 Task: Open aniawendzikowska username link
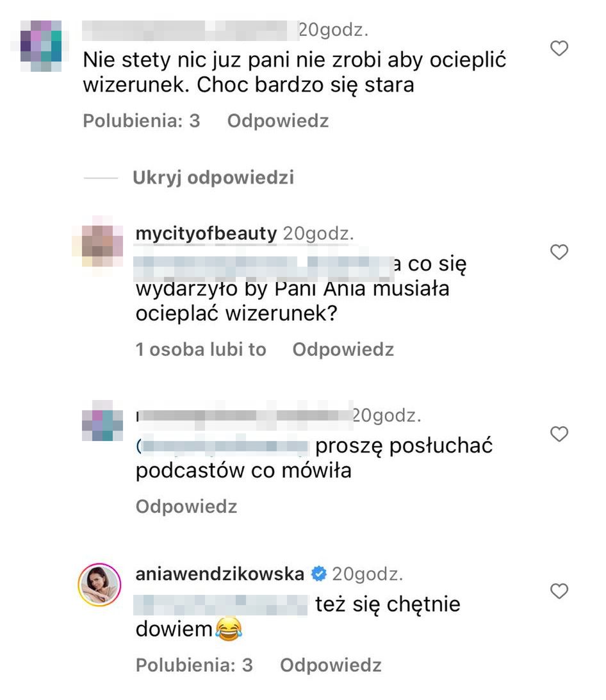click(220, 574)
